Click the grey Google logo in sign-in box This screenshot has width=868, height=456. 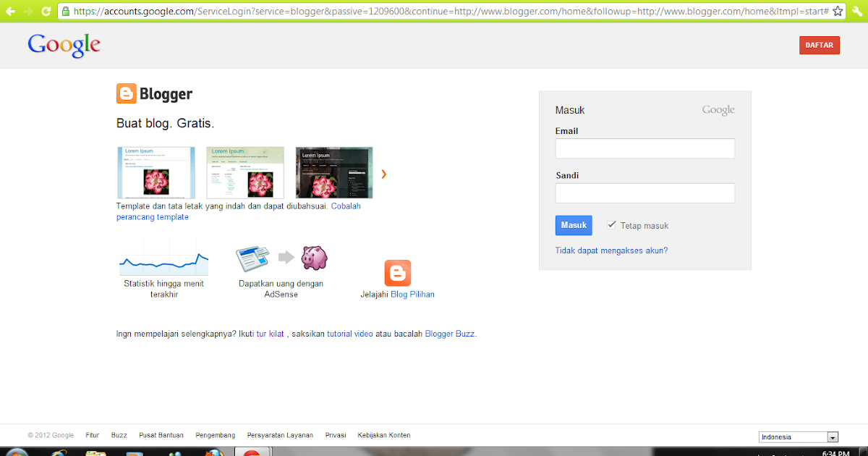[x=718, y=110]
